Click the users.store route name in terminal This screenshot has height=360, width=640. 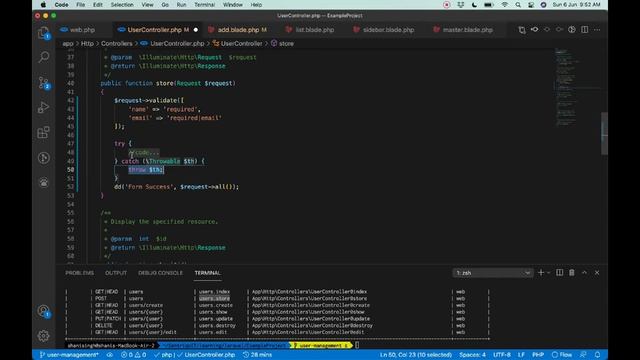(x=214, y=298)
